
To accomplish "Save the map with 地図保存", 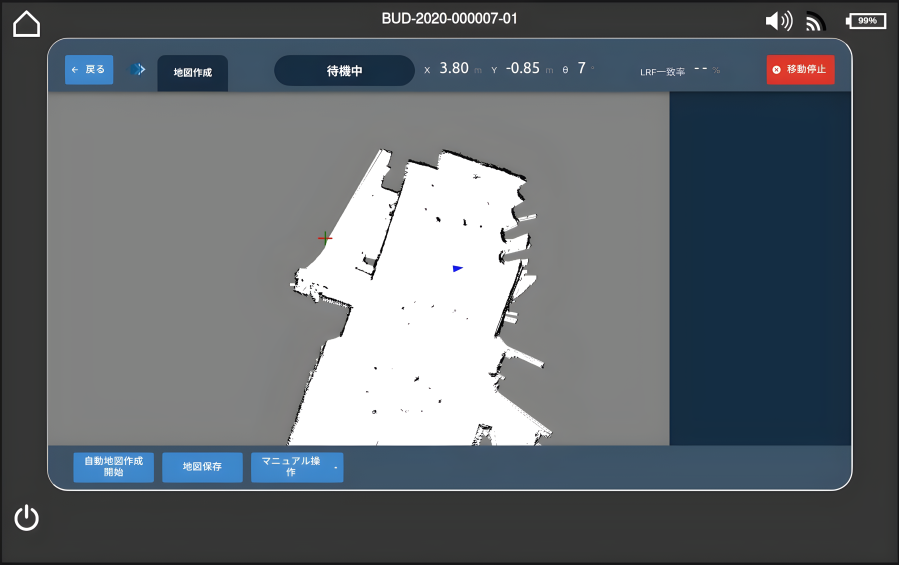I will click(202, 467).
